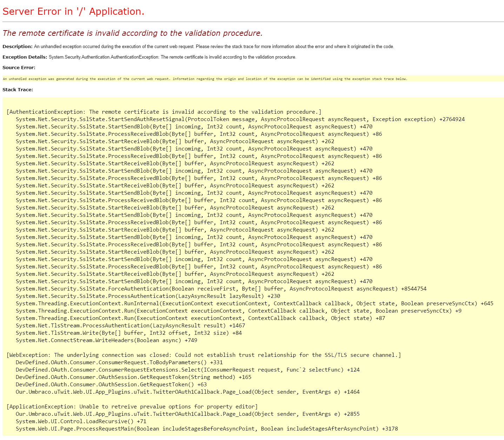Click the italic remote certificate invalid message
This screenshot has height=440, width=504.
point(132,33)
